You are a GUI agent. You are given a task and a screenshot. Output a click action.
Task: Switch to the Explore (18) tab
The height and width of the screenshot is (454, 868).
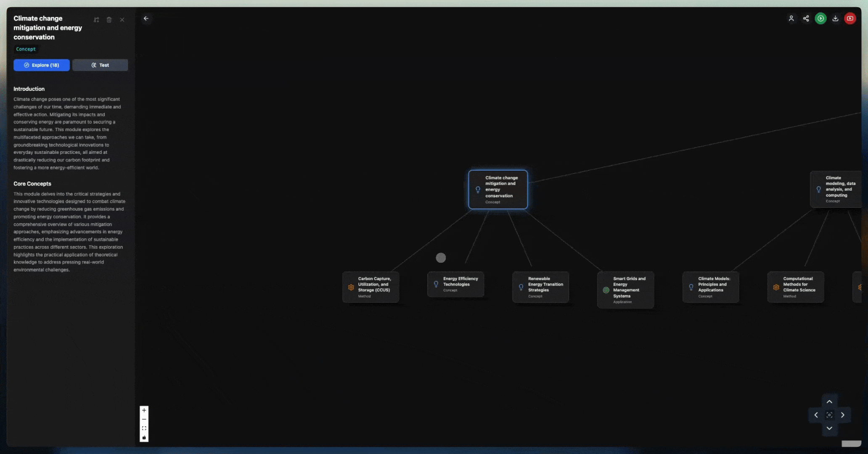pos(41,65)
